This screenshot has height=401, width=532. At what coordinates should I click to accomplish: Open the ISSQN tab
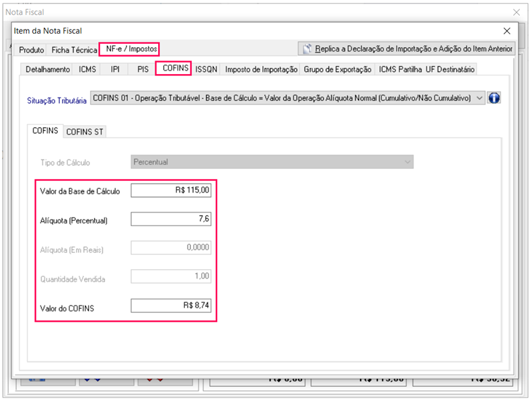tap(206, 69)
